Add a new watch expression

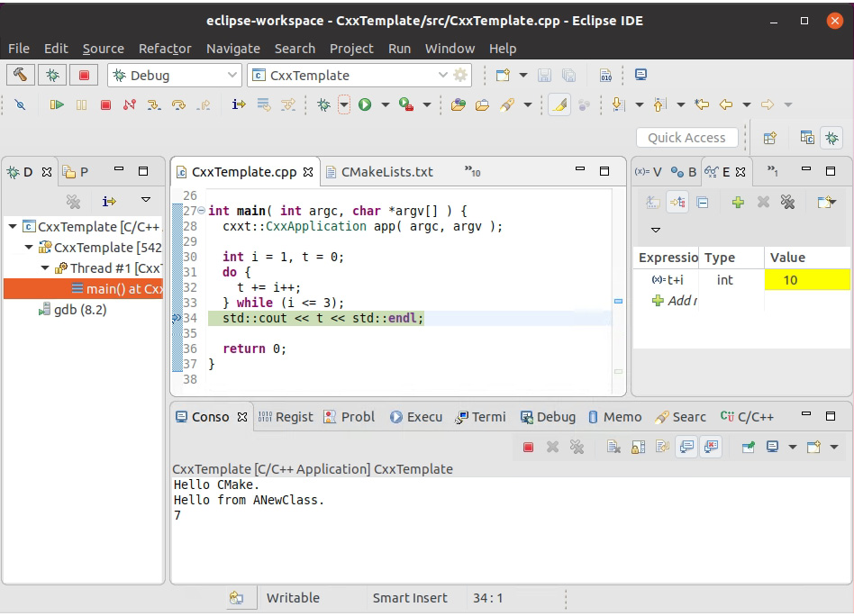[738, 203]
